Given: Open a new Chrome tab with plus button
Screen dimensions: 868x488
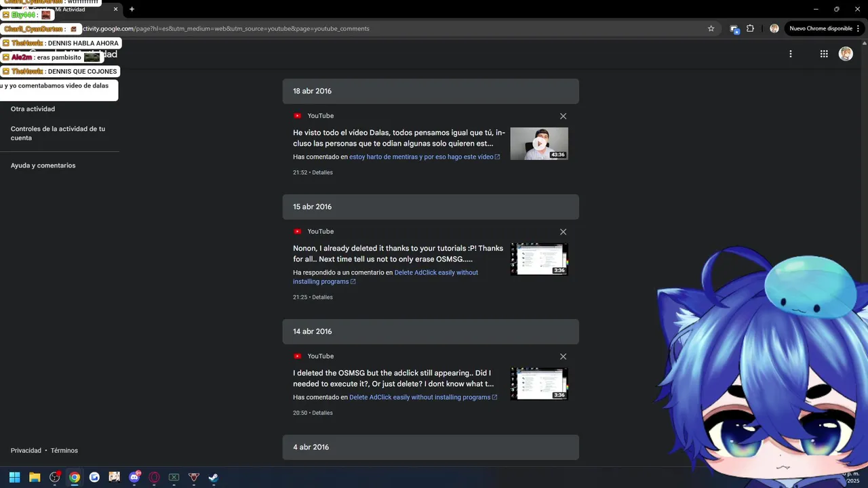Looking at the screenshot, I should 132,9.
